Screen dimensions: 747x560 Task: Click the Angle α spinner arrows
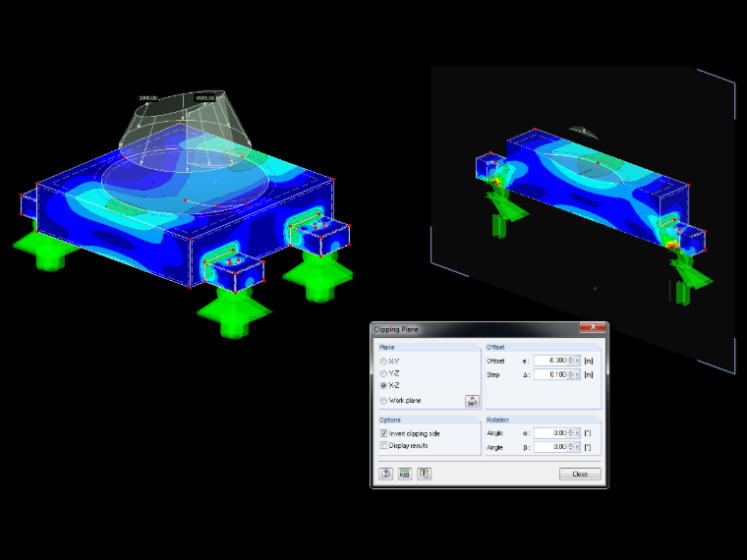(571, 433)
